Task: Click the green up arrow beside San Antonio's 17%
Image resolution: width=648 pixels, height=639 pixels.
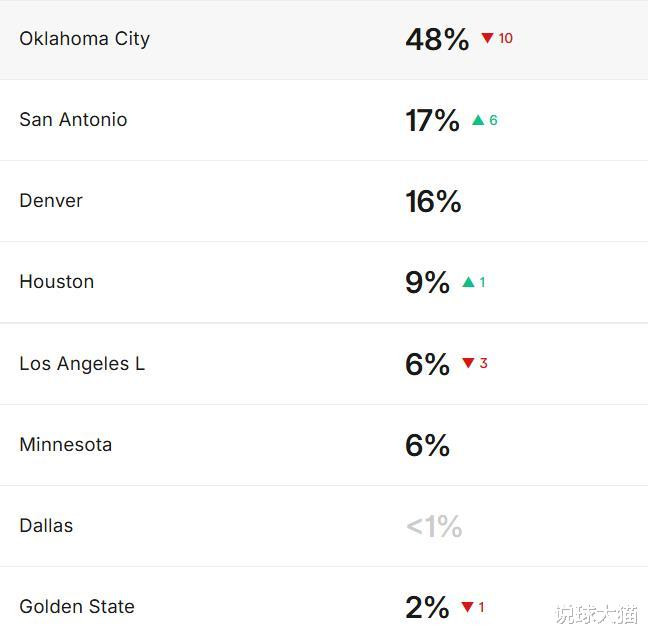Action: (478, 120)
